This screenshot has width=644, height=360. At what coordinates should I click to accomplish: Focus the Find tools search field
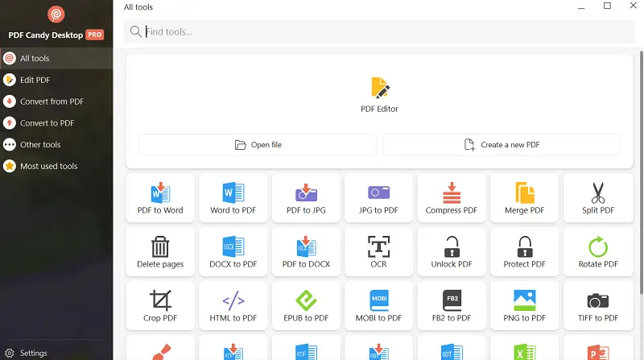click(x=379, y=31)
